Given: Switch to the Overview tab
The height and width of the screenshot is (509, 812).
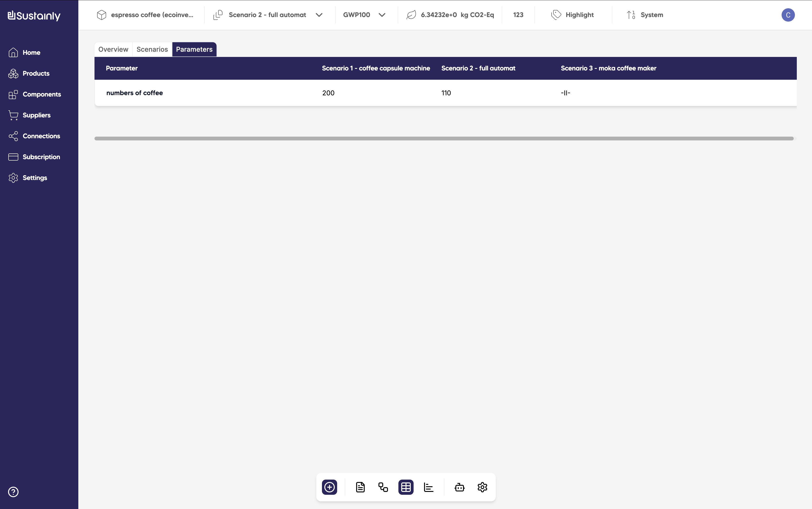Looking at the screenshot, I should click(113, 50).
